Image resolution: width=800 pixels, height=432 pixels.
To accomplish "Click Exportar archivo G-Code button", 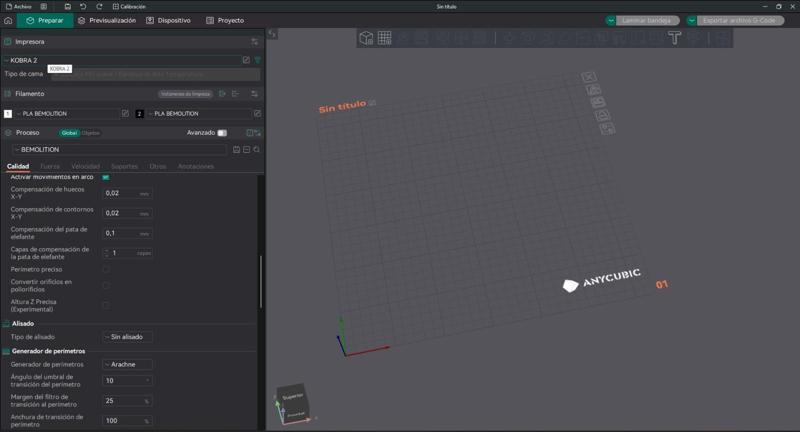I will [x=740, y=20].
